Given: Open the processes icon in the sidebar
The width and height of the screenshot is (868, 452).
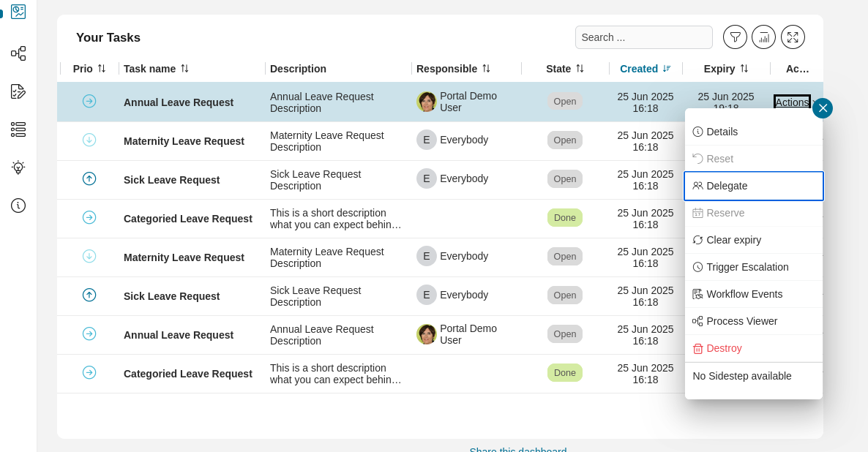Looking at the screenshot, I should (18, 53).
